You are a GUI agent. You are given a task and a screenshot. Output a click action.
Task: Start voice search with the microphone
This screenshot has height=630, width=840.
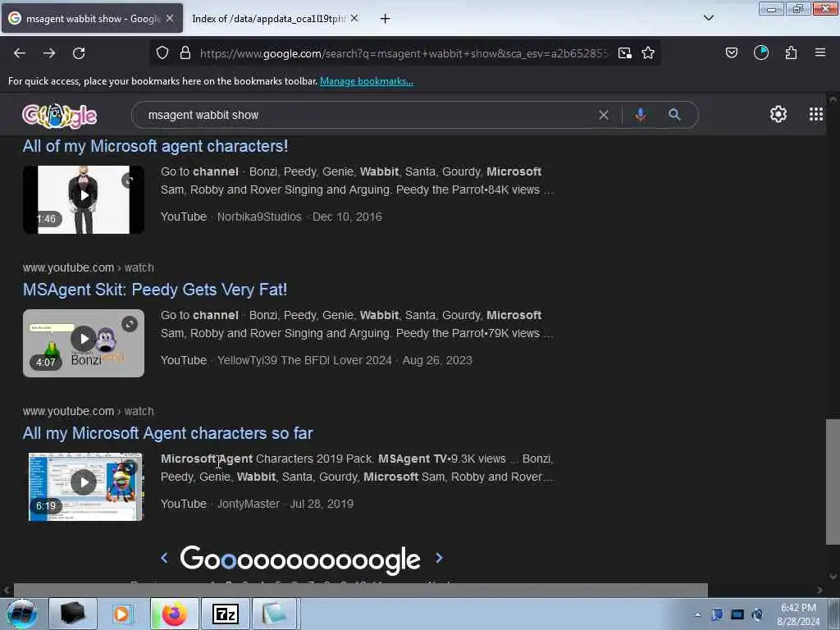coord(640,115)
